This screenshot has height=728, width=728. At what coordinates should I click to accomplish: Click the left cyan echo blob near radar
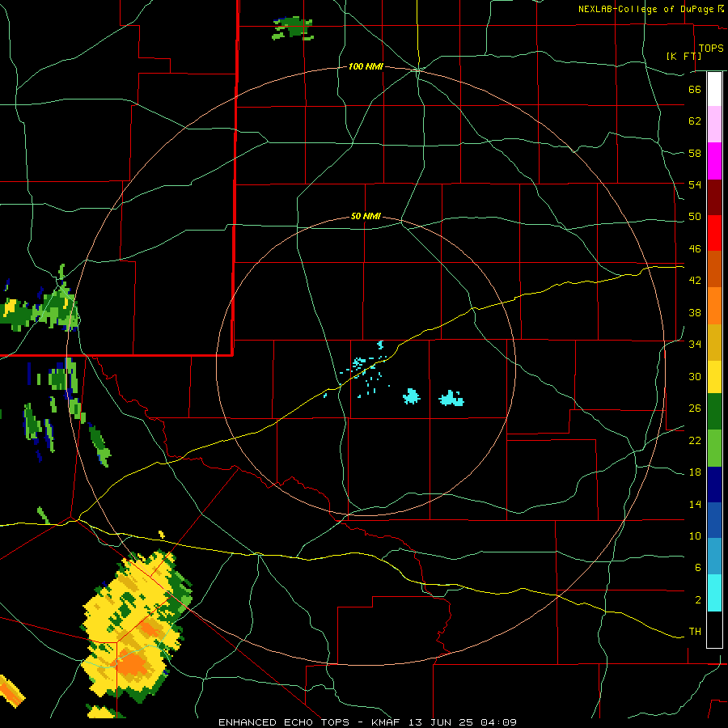click(412, 396)
